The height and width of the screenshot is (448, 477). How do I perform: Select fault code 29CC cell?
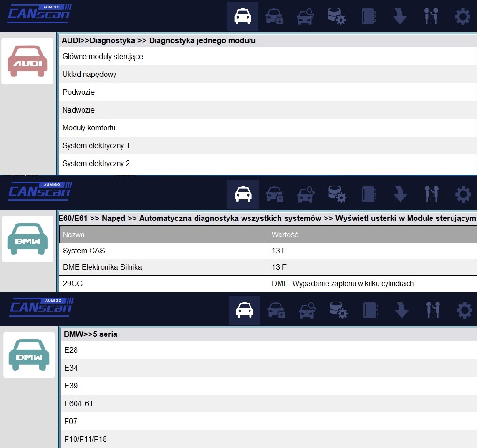163,284
